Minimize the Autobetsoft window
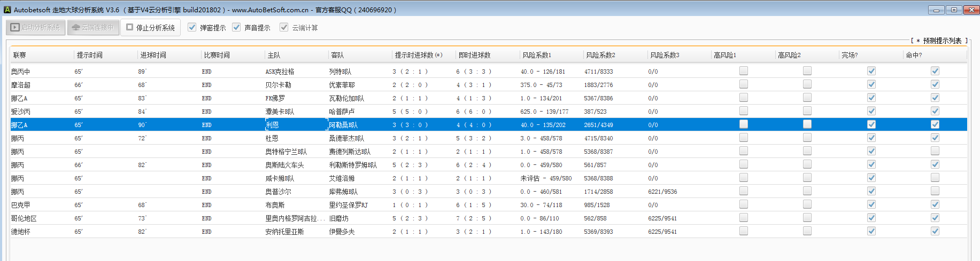The height and width of the screenshot is (261, 980). (936, 10)
